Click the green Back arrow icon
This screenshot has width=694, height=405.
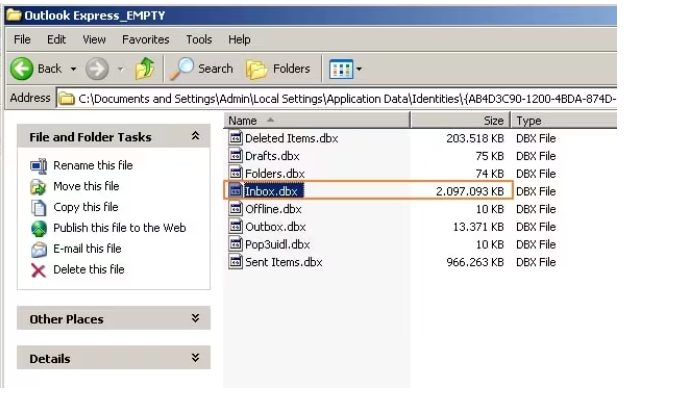pos(22,69)
